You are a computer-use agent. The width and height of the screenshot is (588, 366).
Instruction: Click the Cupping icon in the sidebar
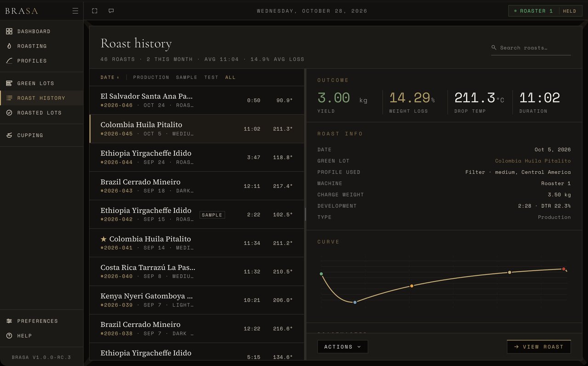pos(9,135)
